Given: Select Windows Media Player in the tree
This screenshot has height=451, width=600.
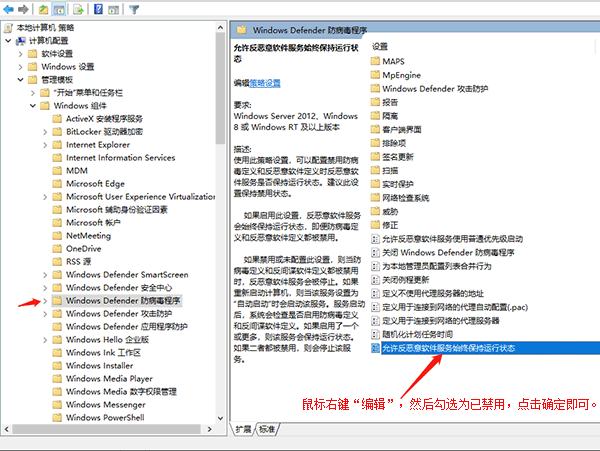Looking at the screenshot, I should 109,379.
